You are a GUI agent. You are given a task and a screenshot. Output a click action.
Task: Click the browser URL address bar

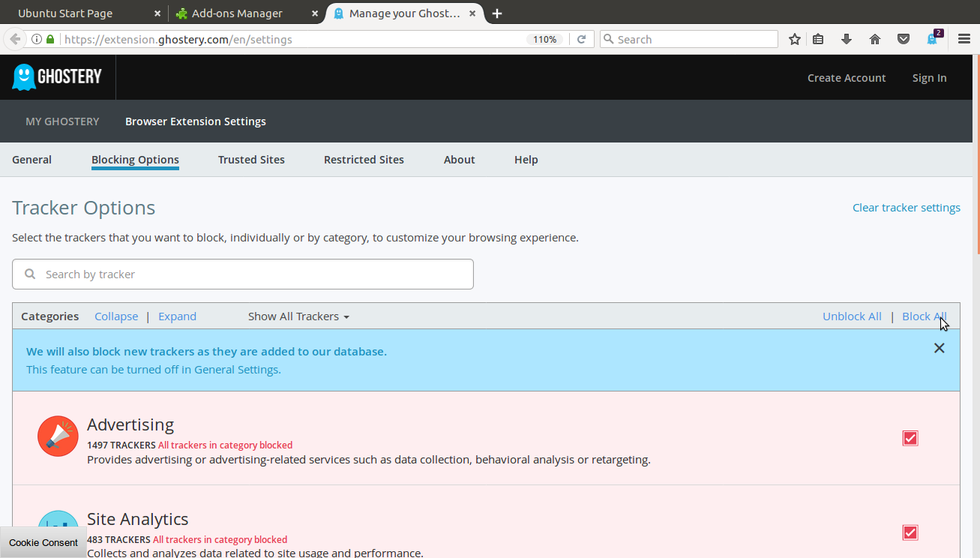(x=292, y=39)
